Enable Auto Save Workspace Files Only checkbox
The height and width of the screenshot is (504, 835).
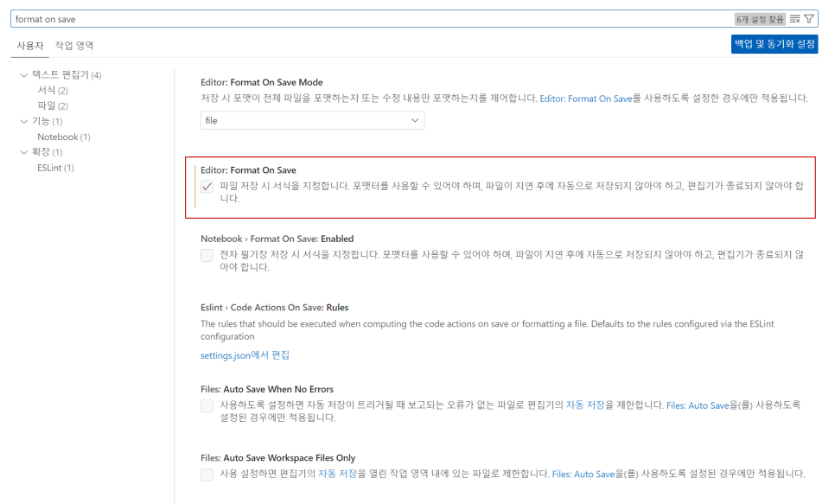pos(207,475)
